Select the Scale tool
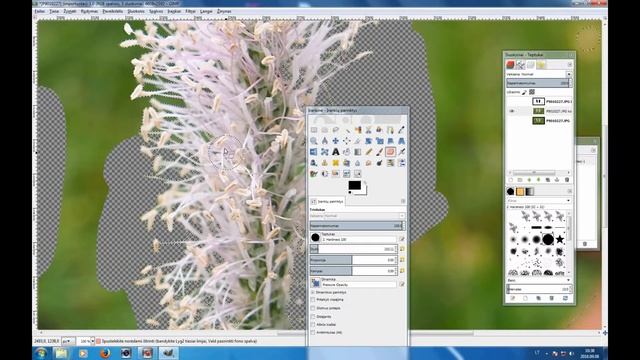Screen dimensions: 640x360 click(x=380, y=141)
